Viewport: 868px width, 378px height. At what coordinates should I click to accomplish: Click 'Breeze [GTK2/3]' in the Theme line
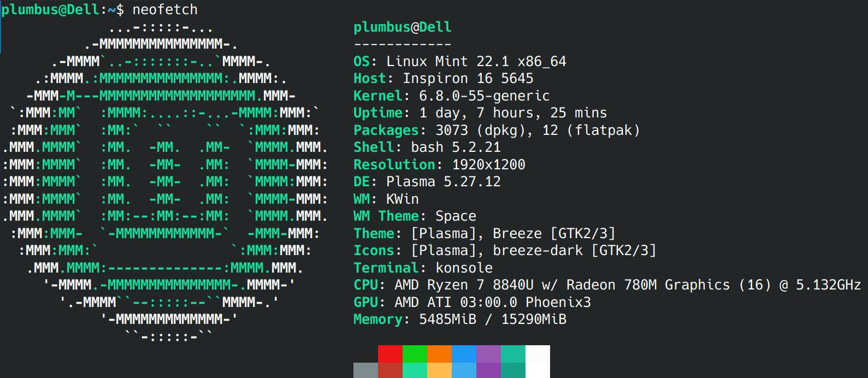(554, 233)
